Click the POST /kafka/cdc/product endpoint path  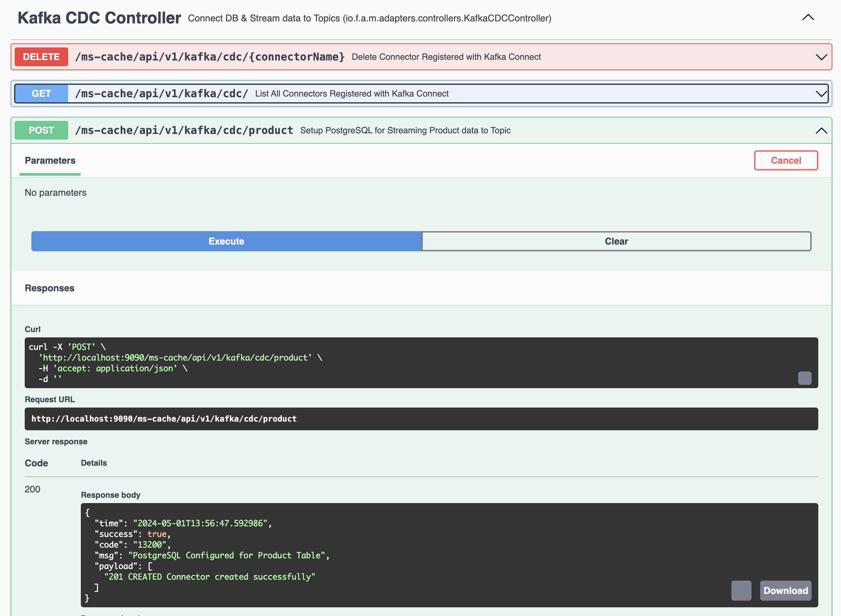(184, 130)
